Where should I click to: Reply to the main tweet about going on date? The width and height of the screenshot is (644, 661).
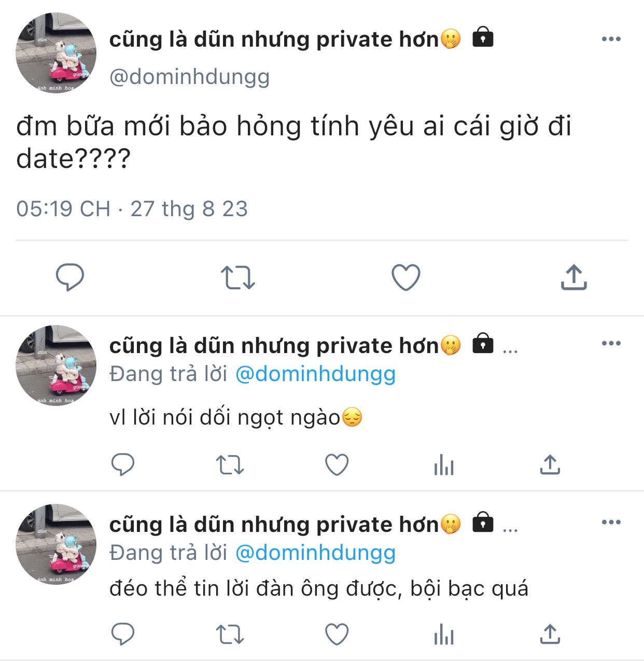[x=70, y=277]
